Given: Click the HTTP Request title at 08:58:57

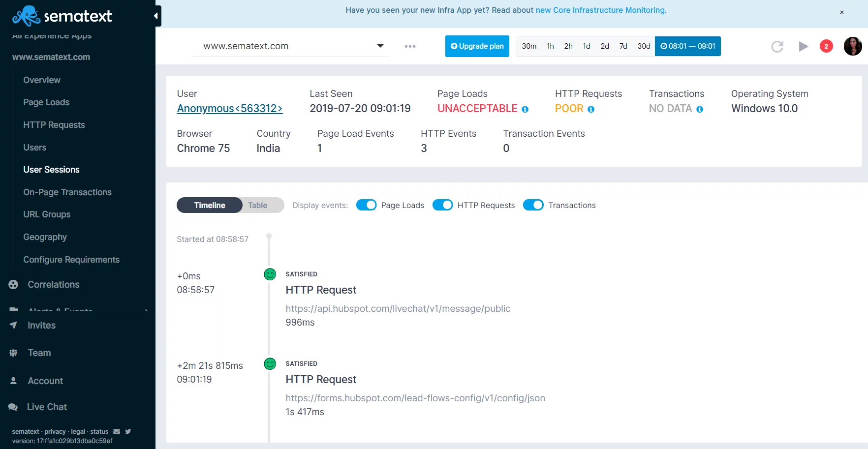Looking at the screenshot, I should pos(321,290).
